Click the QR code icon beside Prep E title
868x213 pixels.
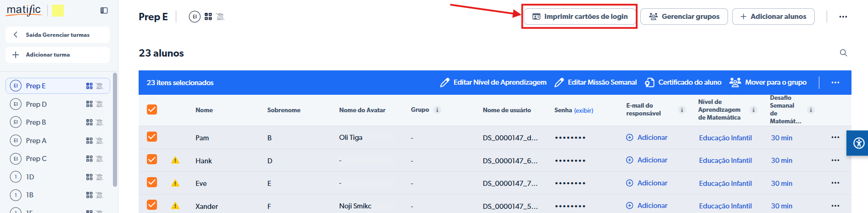208,17
